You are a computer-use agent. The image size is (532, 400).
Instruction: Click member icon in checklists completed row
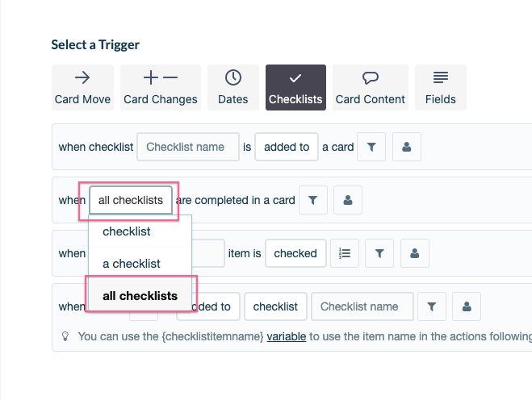pos(348,200)
